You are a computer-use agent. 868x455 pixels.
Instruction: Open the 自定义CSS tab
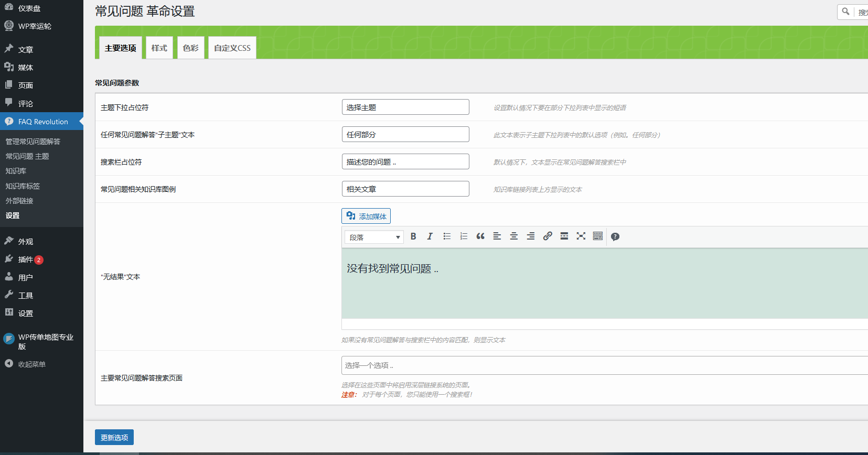232,48
